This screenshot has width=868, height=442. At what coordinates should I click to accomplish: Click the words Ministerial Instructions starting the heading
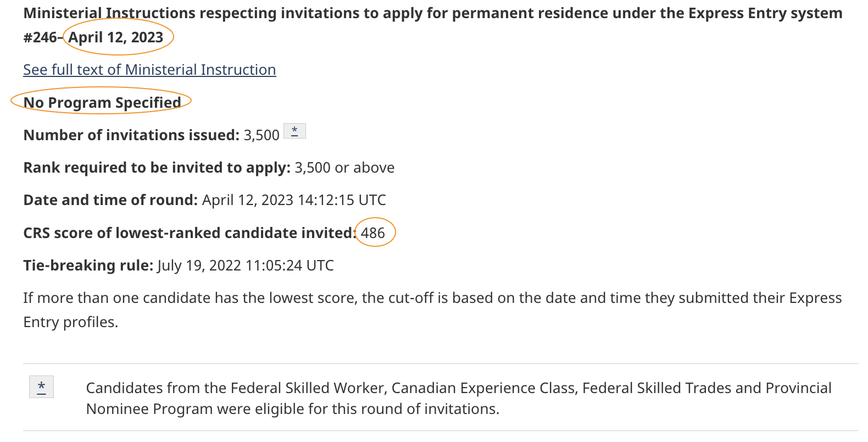click(x=109, y=13)
